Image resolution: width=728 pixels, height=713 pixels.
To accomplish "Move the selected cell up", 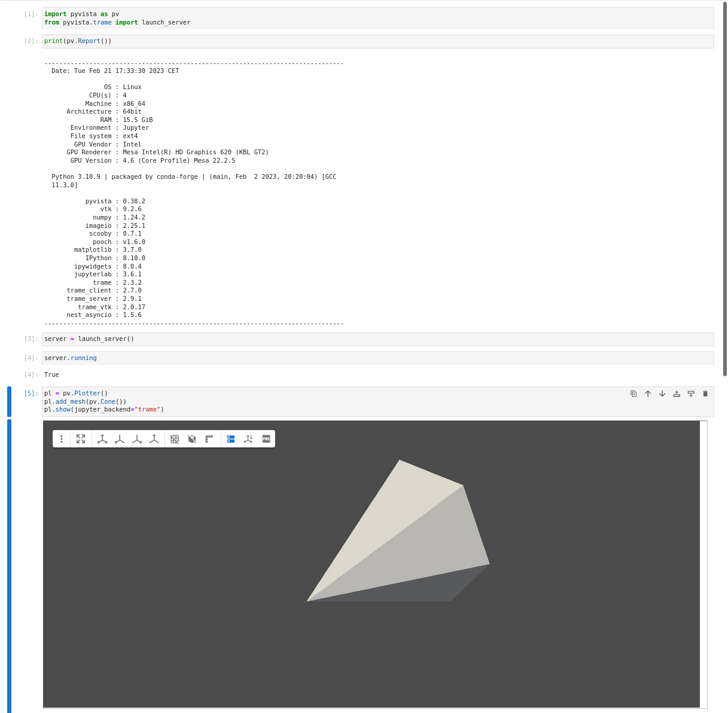I will [648, 394].
